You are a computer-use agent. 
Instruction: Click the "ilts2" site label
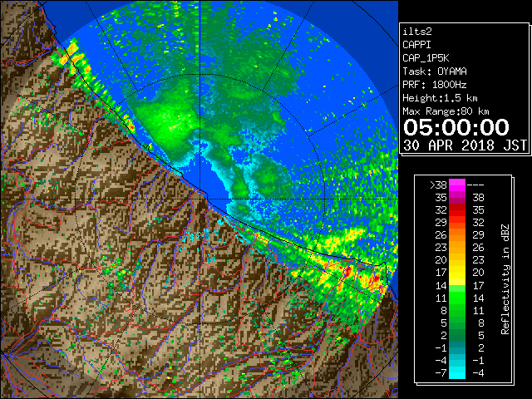tap(417, 32)
